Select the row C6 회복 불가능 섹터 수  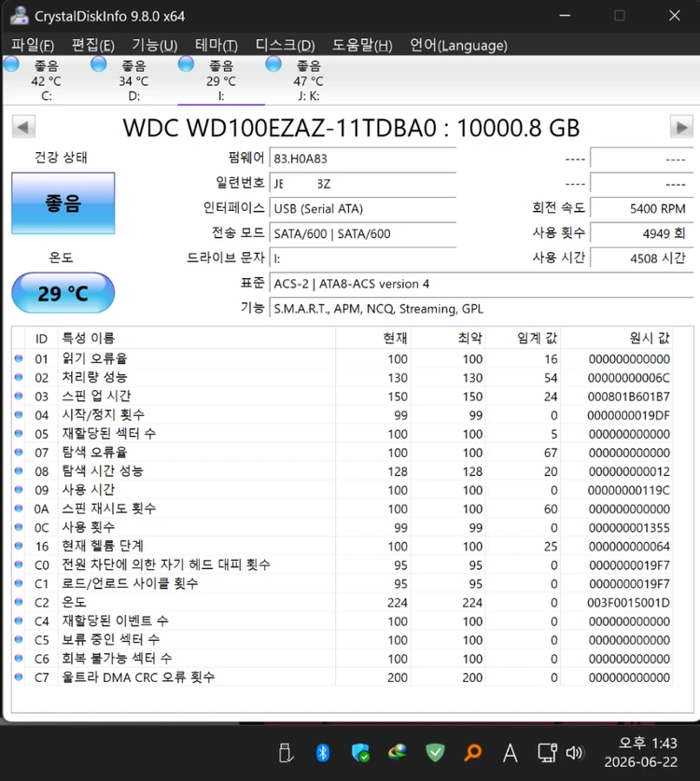343,659
